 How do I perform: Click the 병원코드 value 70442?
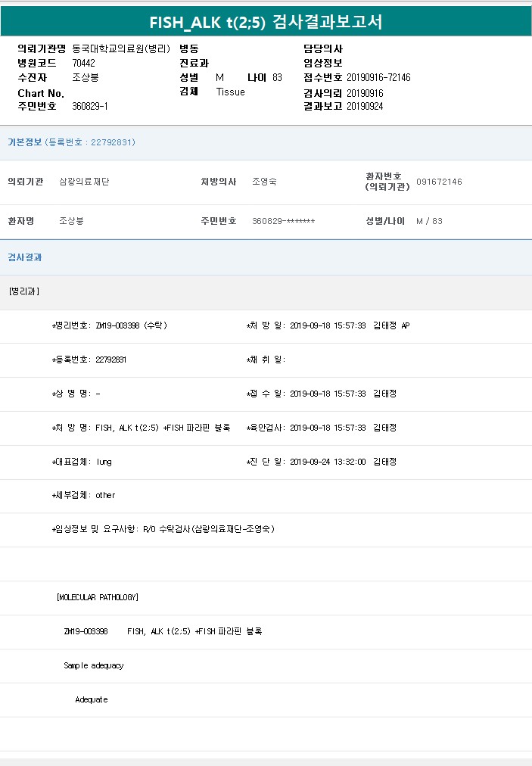(83, 63)
